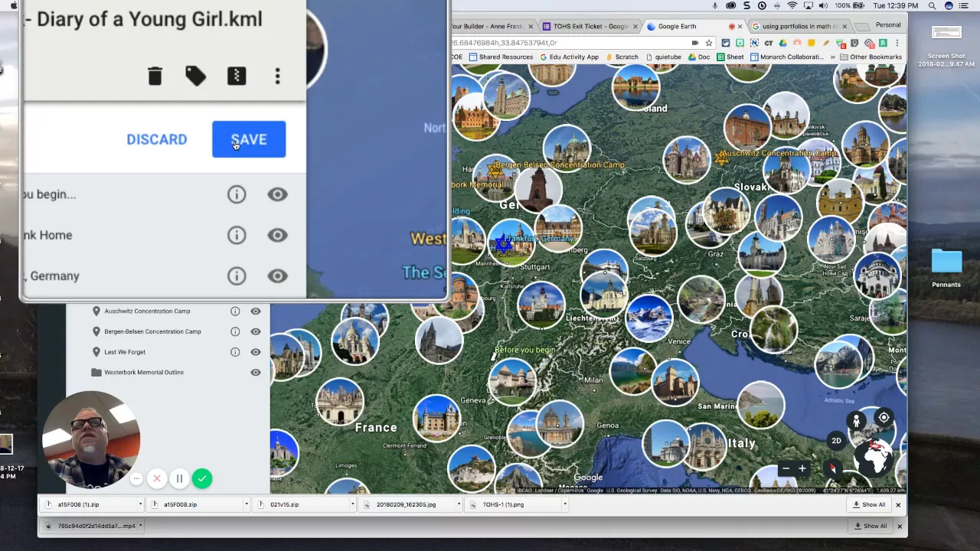Open quietube bookmark

point(663,57)
